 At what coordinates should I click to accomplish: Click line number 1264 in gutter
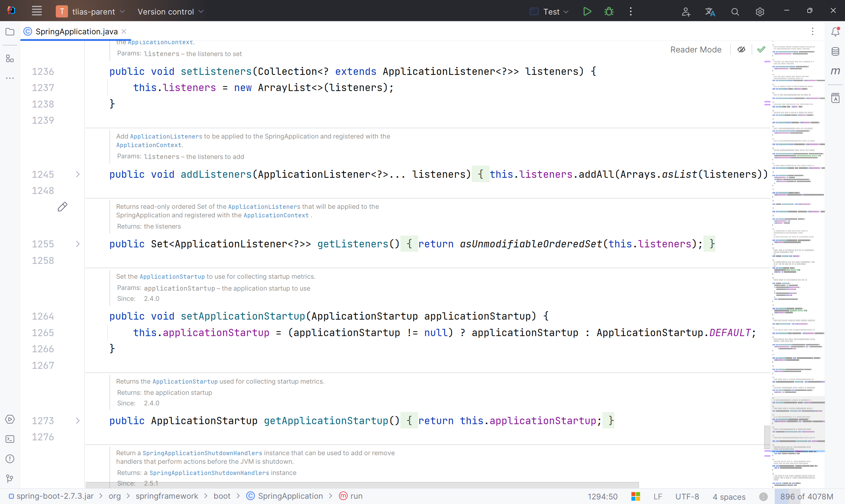coord(43,316)
